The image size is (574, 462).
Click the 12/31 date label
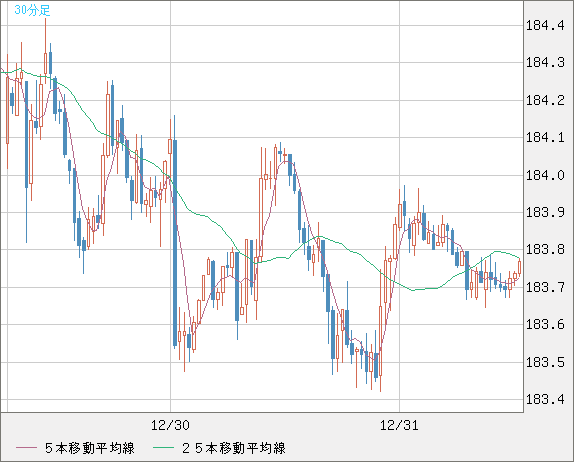tap(399, 425)
